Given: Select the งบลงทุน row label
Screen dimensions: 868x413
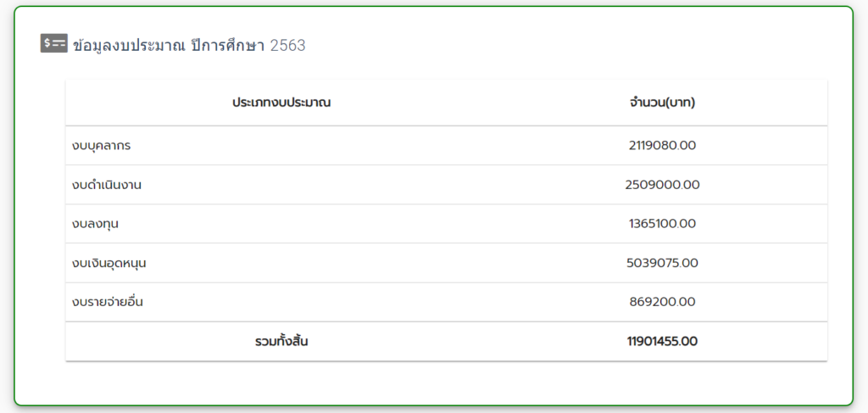Looking at the screenshot, I should pyautogui.click(x=95, y=224).
